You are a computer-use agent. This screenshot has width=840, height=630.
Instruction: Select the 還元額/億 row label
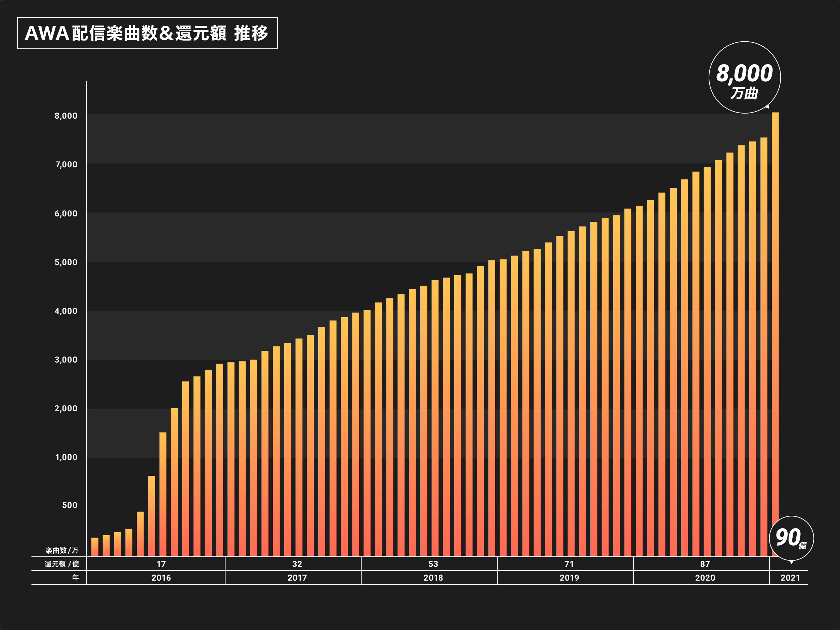(61, 564)
